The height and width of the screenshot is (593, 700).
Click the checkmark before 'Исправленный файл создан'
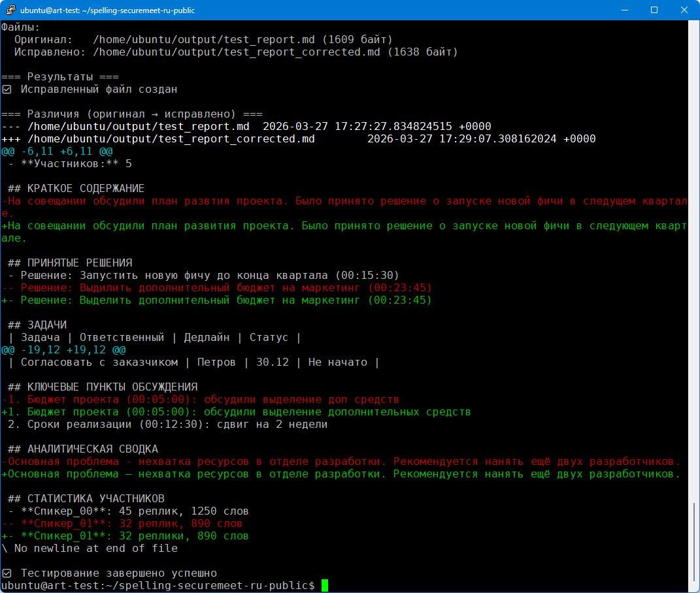click(7, 89)
